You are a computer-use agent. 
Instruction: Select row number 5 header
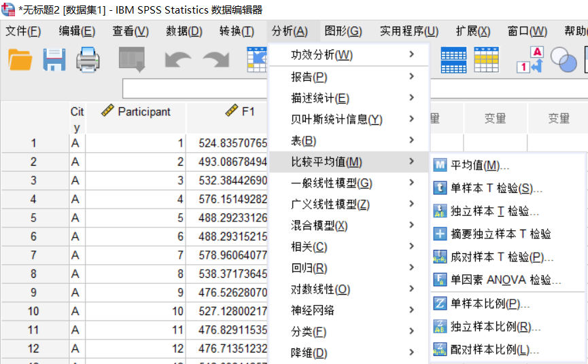(x=34, y=218)
